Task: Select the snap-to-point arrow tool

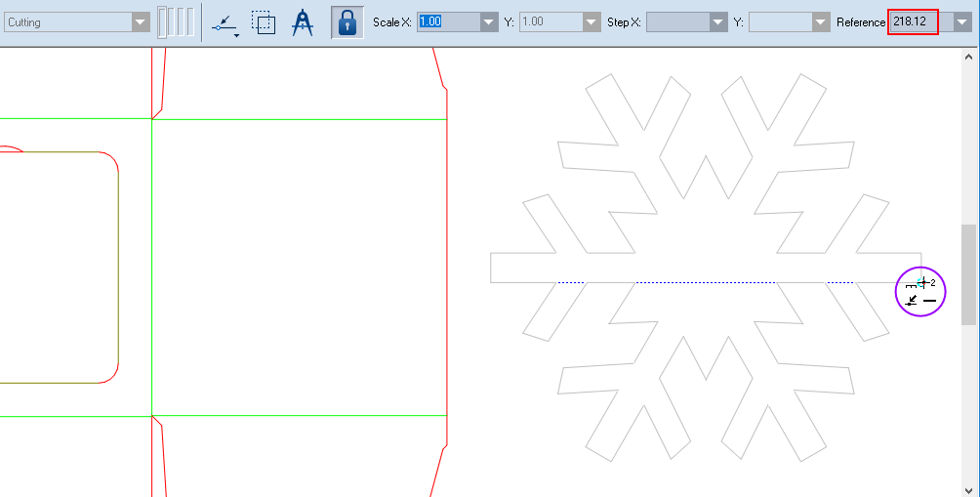Action: tap(225, 21)
